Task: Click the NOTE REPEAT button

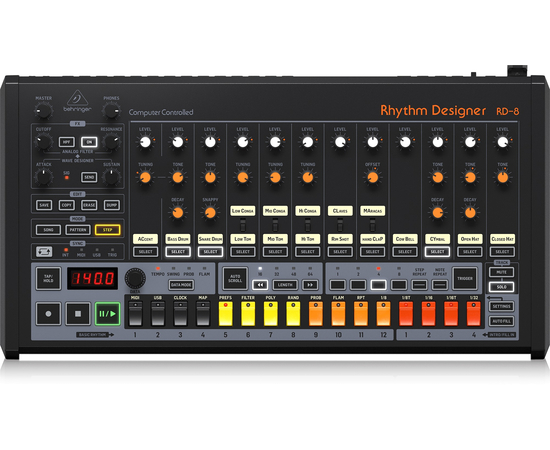Action: (440, 285)
